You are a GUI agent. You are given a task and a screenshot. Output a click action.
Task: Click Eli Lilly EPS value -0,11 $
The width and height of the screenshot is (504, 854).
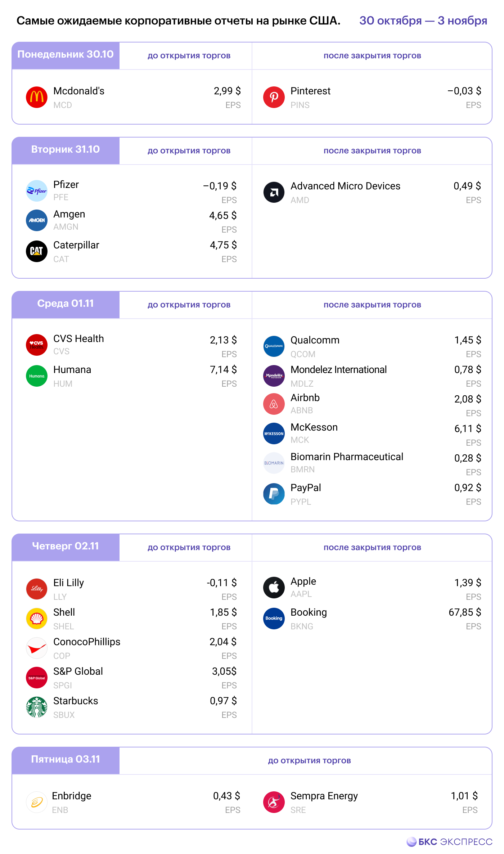click(222, 583)
